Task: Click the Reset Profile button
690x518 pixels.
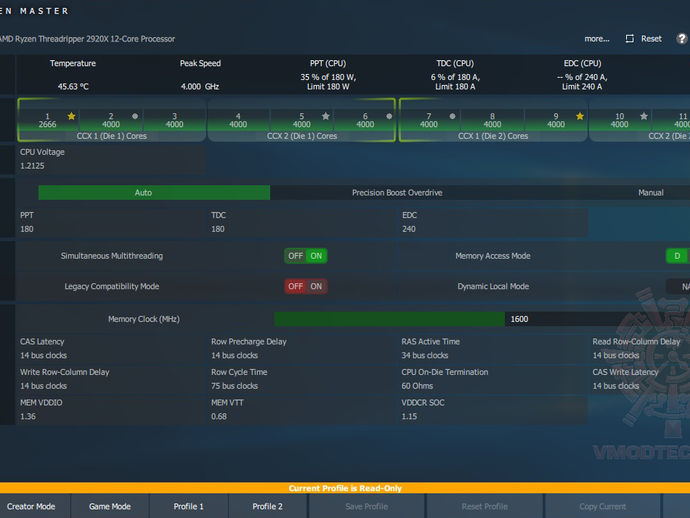Action: pos(484,506)
